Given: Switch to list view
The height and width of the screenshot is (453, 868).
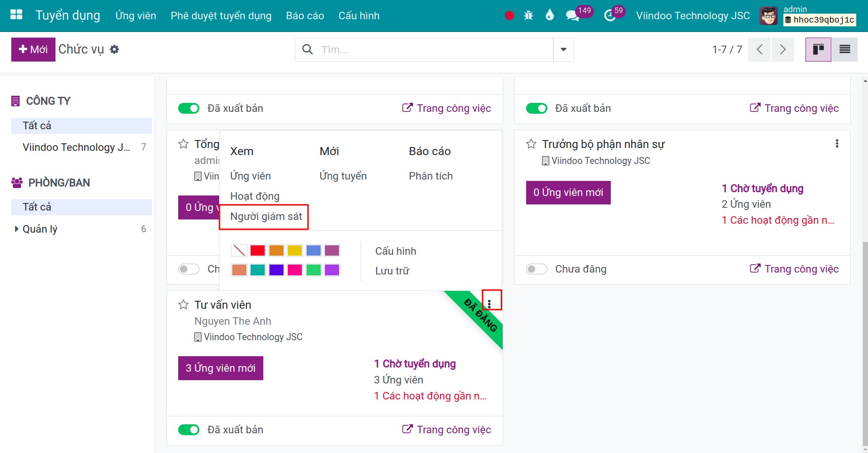Looking at the screenshot, I should 844,49.
